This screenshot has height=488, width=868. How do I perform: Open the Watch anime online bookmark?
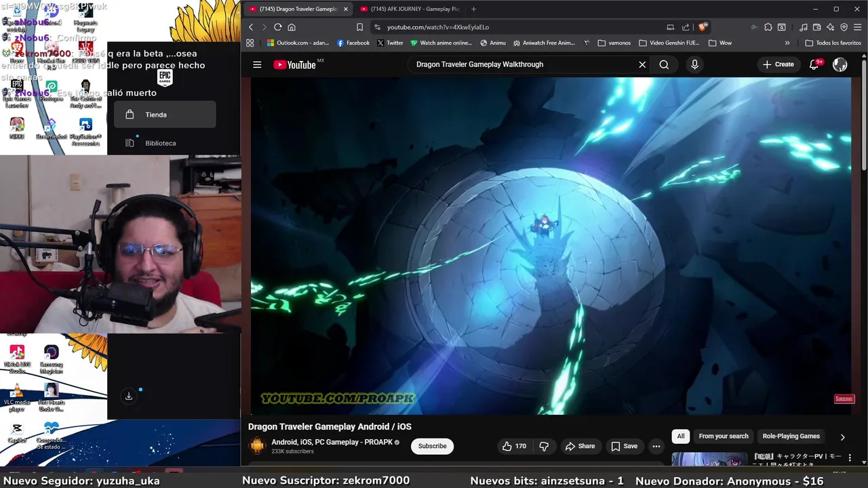coord(441,43)
